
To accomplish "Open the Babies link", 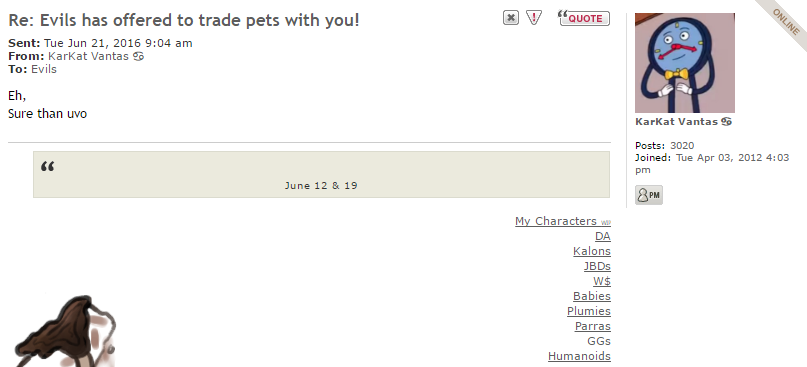I will pyautogui.click(x=592, y=296).
